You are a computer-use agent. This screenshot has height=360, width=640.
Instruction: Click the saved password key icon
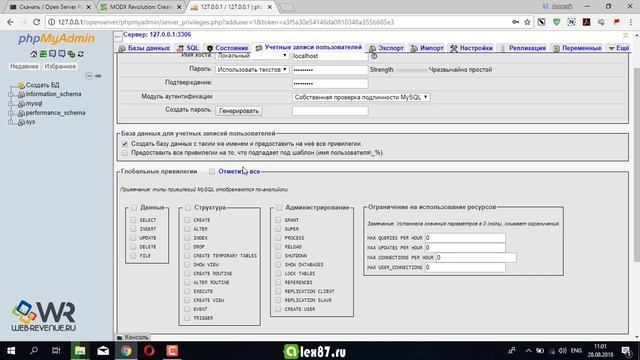(x=516, y=22)
